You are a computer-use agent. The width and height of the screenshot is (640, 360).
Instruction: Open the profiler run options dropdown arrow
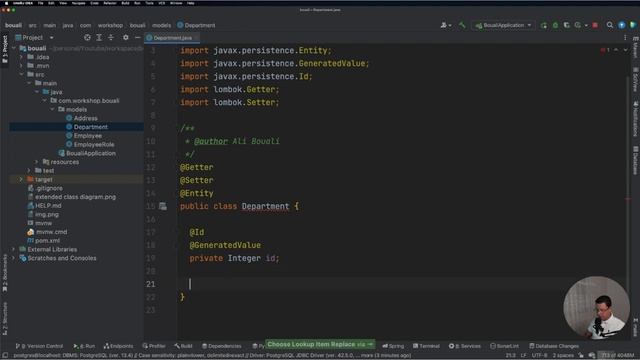586,25
